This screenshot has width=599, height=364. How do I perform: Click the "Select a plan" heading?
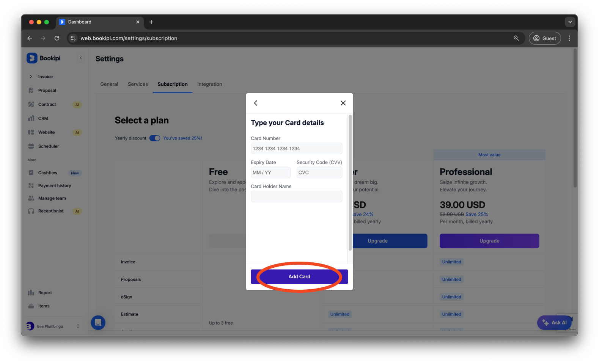coord(142,121)
